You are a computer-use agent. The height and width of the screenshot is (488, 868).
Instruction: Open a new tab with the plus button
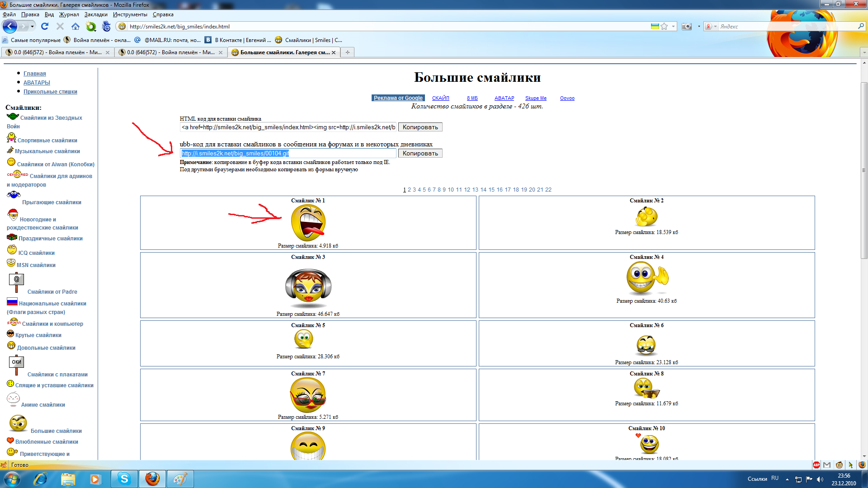[347, 52]
